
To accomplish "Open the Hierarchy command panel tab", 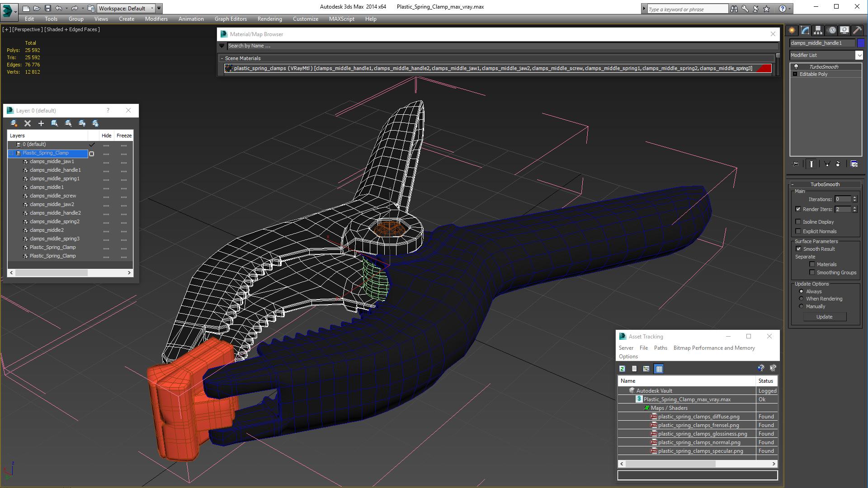I will pyautogui.click(x=818, y=30).
